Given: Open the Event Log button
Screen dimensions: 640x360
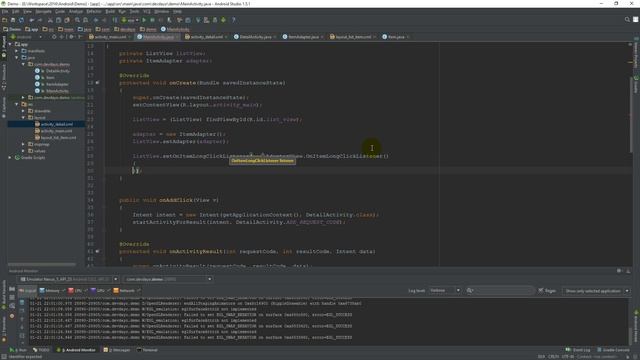Looking at the screenshot, I should coord(578,350).
